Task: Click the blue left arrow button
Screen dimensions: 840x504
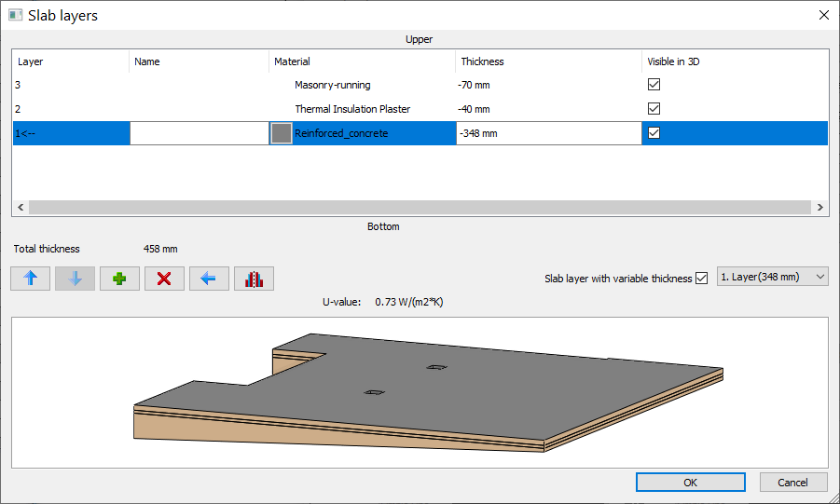Action: [x=209, y=279]
